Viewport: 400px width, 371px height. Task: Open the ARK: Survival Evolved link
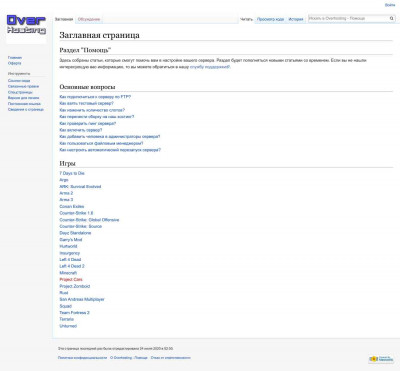(80, 187)
